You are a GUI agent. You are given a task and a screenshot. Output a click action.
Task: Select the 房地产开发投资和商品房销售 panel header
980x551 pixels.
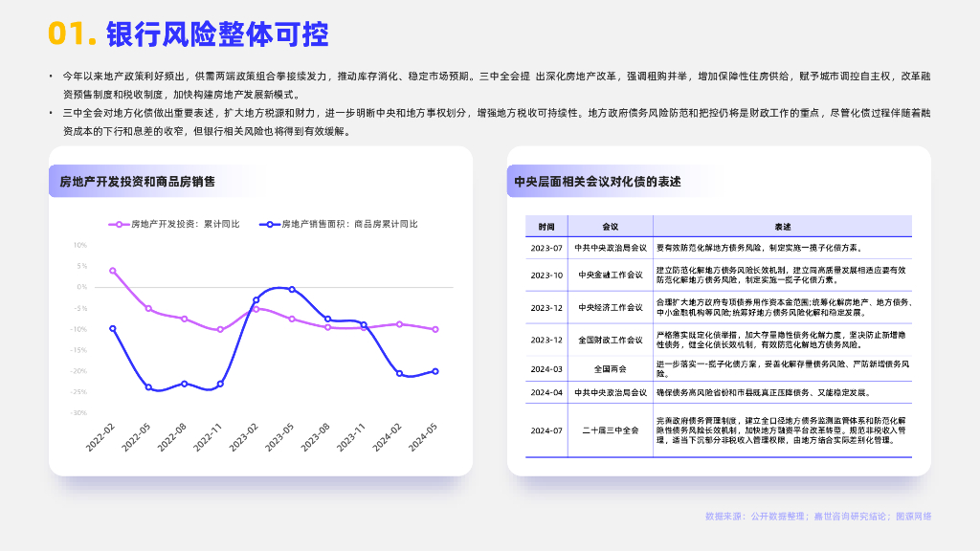(137, 181)
